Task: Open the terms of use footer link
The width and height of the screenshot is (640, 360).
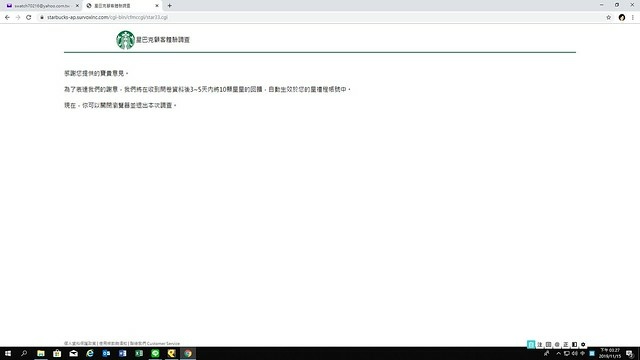Action: click(x=113, y=344)
